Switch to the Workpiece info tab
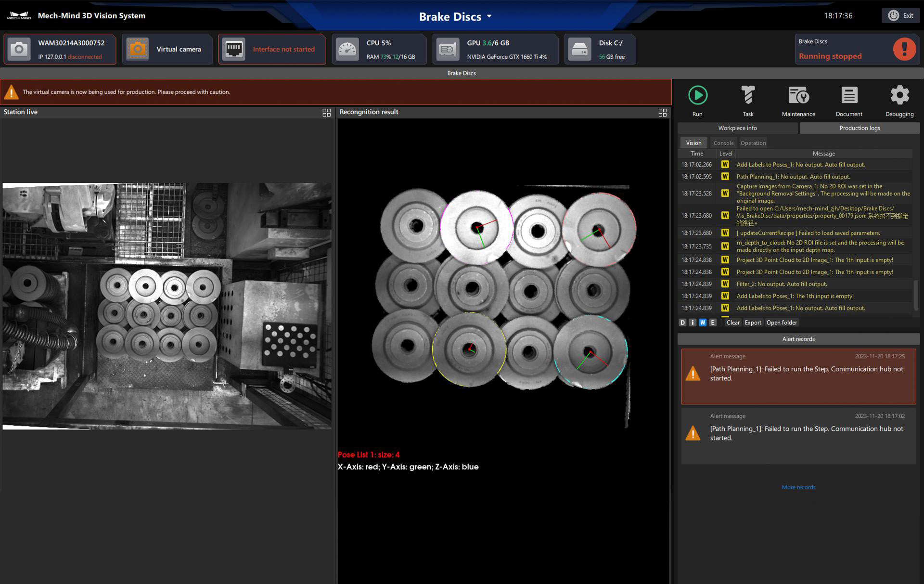This screenshot has width=924, height=584. click(737, 128)
